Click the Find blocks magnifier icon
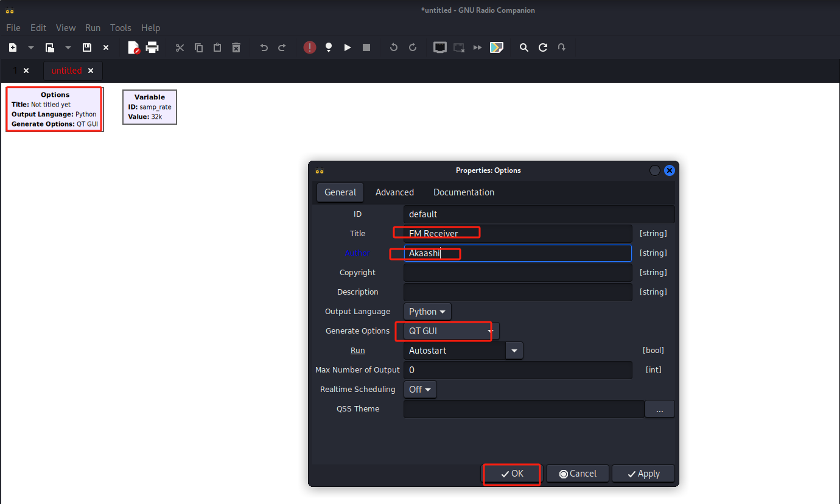Image resolution: width=840 pixels, height=504 pixels. 524,47
